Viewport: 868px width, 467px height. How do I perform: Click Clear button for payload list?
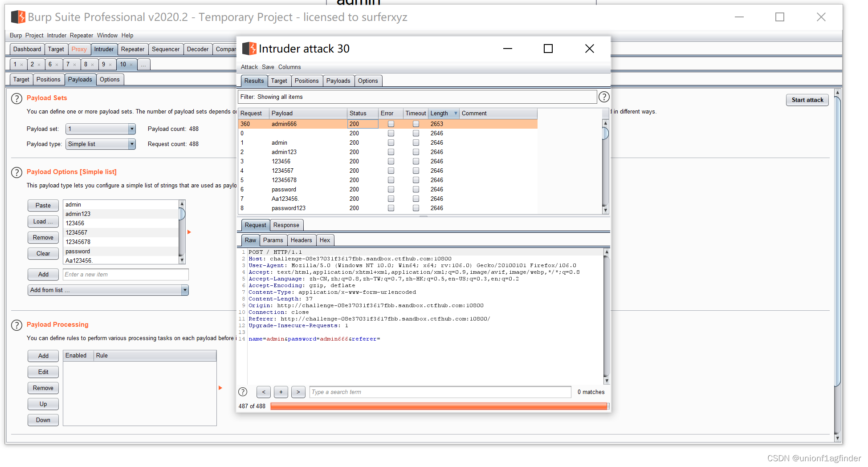(x=43, y=254)
